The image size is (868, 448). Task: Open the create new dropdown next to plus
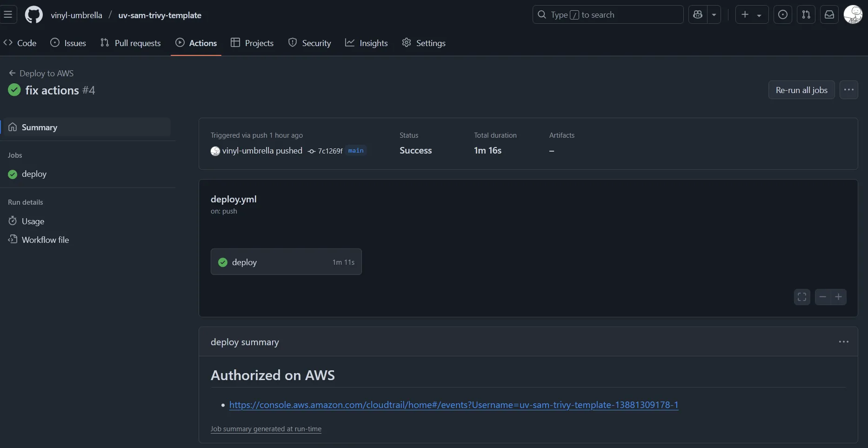758,14
